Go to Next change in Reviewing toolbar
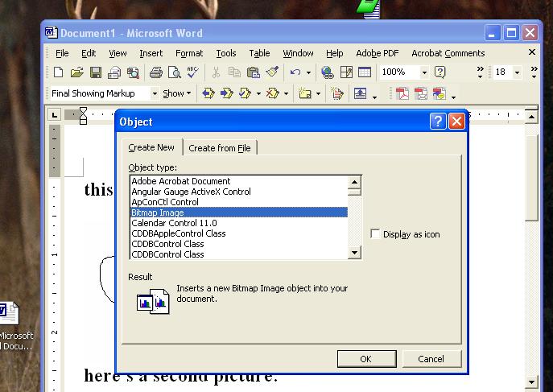Image resolution: width=553 pixels, height=392 pixels. tap(226, 93)
